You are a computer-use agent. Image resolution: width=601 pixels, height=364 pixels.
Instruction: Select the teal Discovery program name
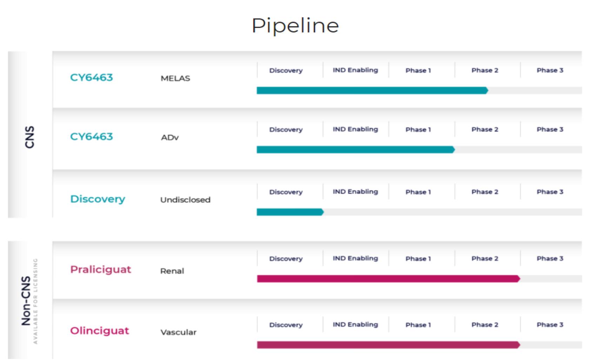pyautogui.click(x=98, y=199)
